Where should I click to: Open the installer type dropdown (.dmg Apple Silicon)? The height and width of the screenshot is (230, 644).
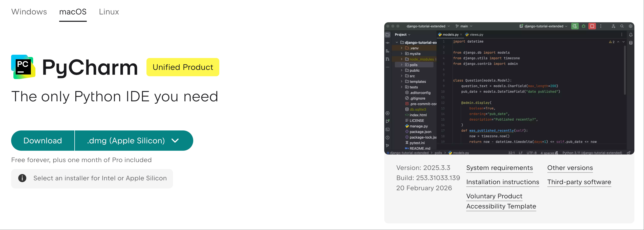pyautogui.click(x=134, y=141)
